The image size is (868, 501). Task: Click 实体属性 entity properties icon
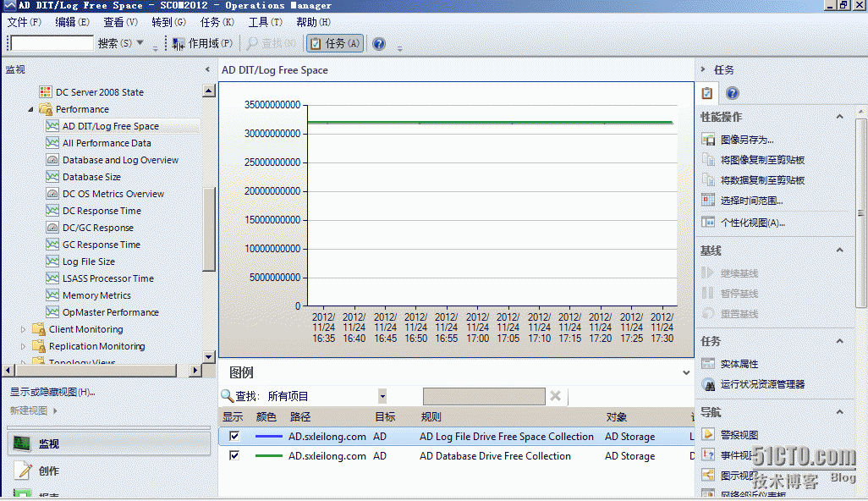coord(708,364)
